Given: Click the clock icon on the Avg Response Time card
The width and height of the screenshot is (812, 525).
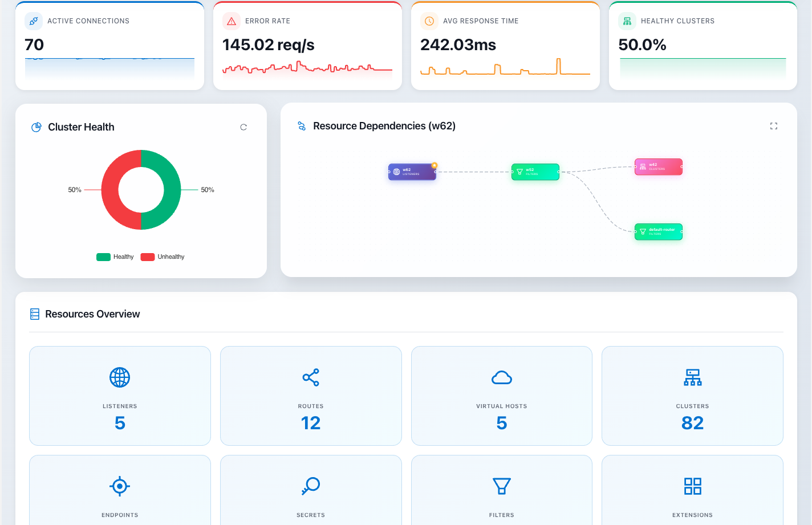Looking at the screenshot, I should 429,21.
